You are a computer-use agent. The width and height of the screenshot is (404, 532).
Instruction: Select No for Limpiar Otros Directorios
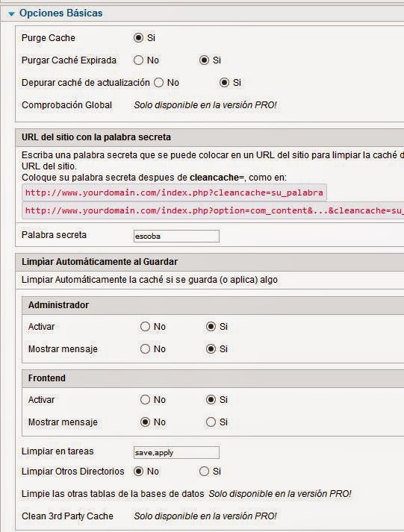(138, 472)
